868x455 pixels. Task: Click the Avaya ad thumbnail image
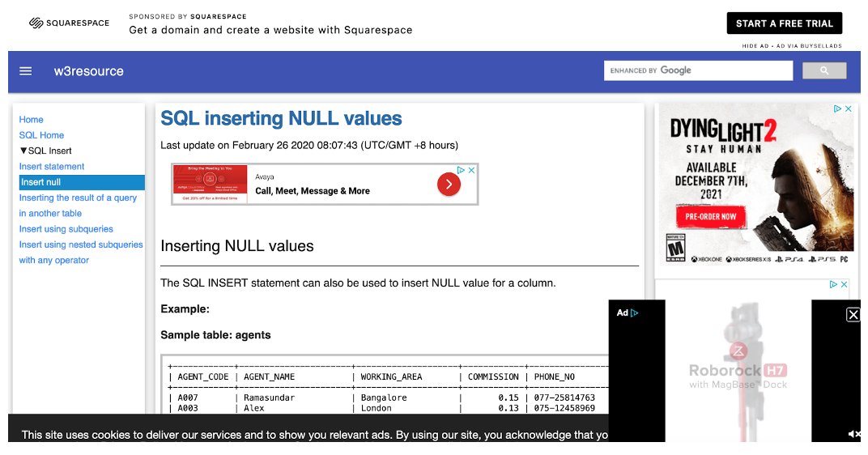210,184
